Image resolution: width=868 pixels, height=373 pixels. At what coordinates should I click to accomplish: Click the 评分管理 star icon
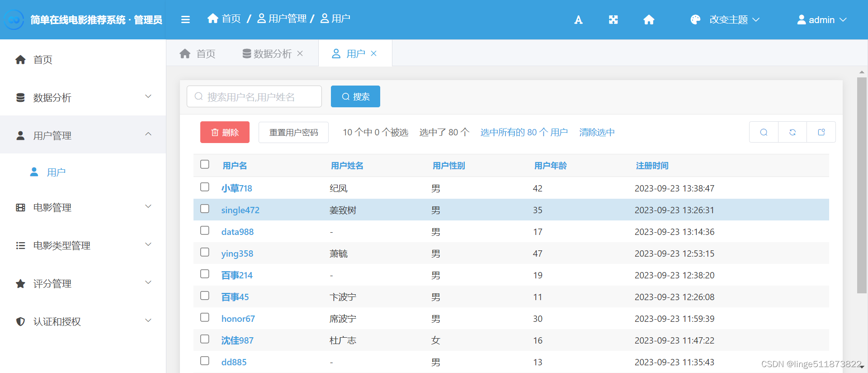(x=20, y=283)
